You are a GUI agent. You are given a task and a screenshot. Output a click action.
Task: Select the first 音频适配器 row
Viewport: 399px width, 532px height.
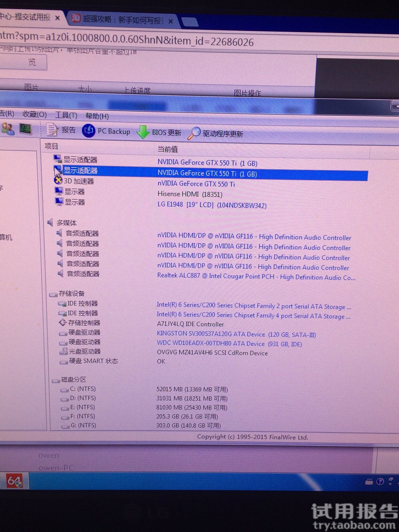78,233
